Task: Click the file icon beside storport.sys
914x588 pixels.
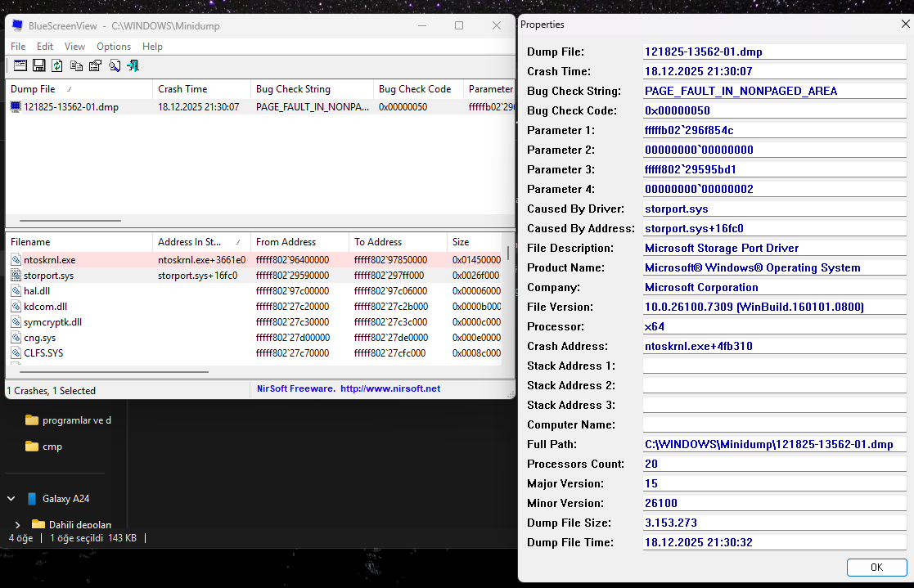Action: click(x=16, y=276)
